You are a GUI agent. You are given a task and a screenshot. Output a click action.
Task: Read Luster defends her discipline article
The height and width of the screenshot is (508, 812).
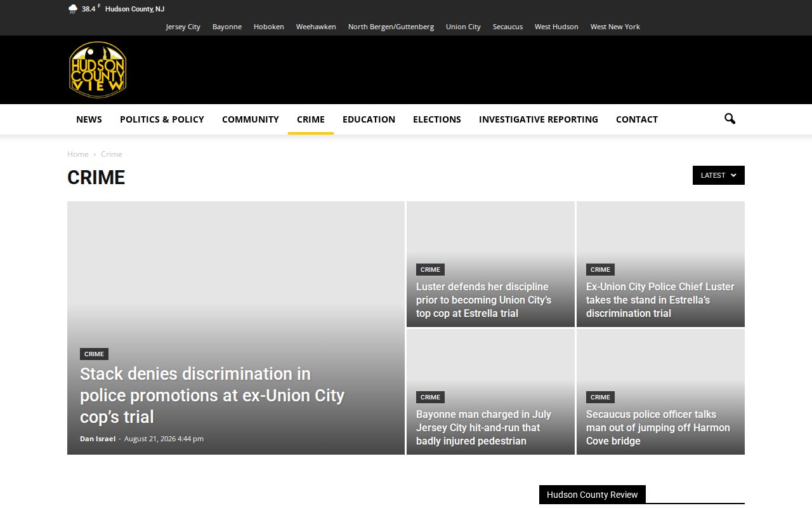point(483,300)
